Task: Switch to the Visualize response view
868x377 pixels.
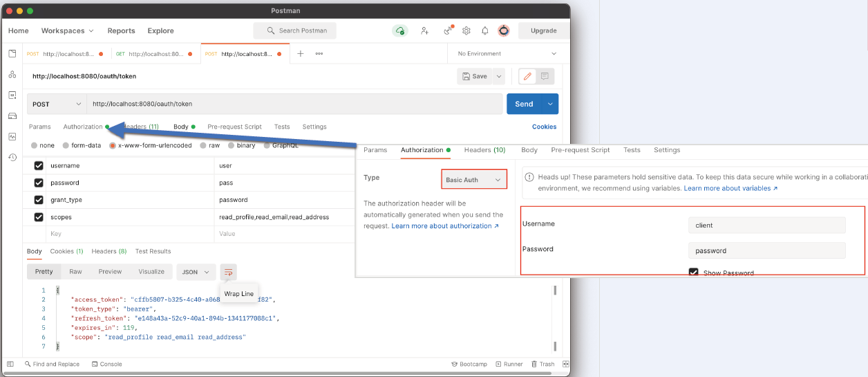Action: [151, 272]
